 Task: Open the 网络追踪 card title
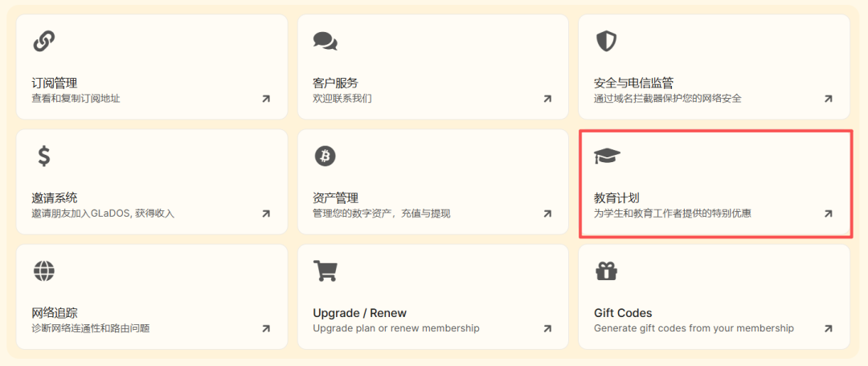pos(55,313)
